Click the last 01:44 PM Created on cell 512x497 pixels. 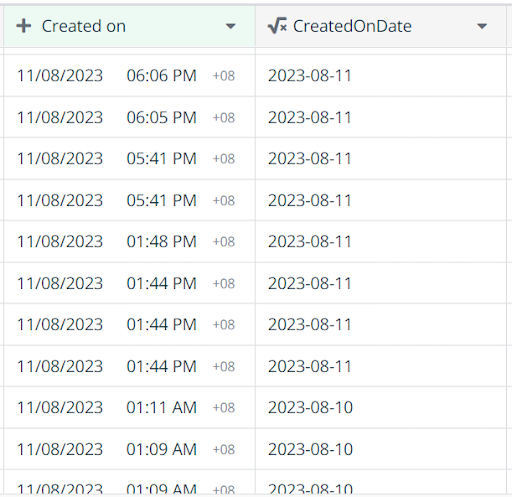pyautogui.click(x=129, y=366)
